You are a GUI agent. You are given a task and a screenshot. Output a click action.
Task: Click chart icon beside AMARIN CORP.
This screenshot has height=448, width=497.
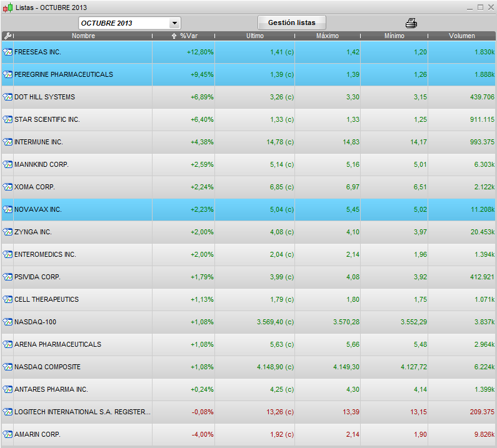(x=8, y=434)
